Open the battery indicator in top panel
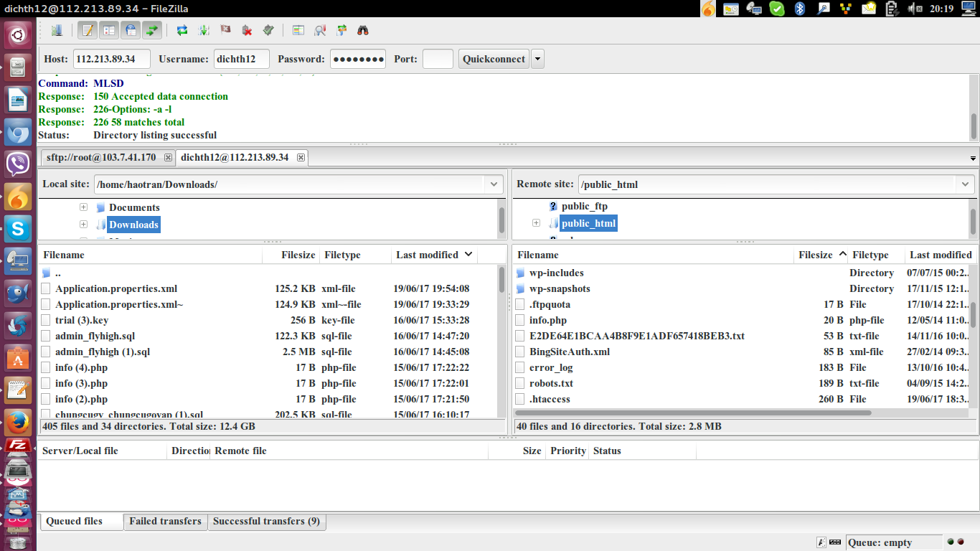The image size is (980, 551). click(x=892, y=9)
